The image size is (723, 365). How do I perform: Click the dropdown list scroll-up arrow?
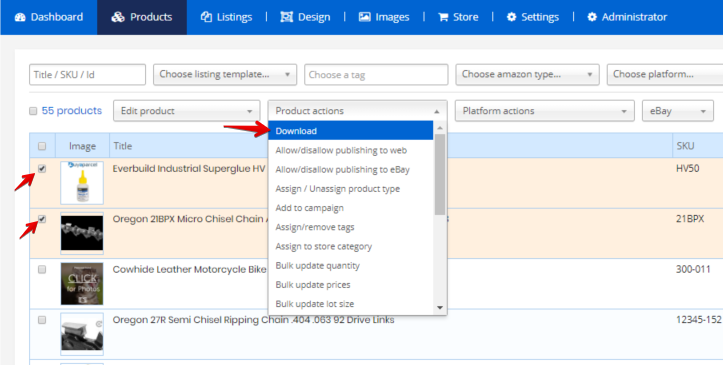tap(440, 128)
